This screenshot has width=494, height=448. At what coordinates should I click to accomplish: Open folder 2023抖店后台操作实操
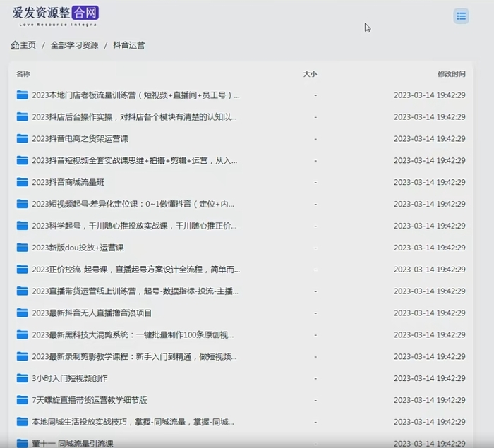(134, 117)
